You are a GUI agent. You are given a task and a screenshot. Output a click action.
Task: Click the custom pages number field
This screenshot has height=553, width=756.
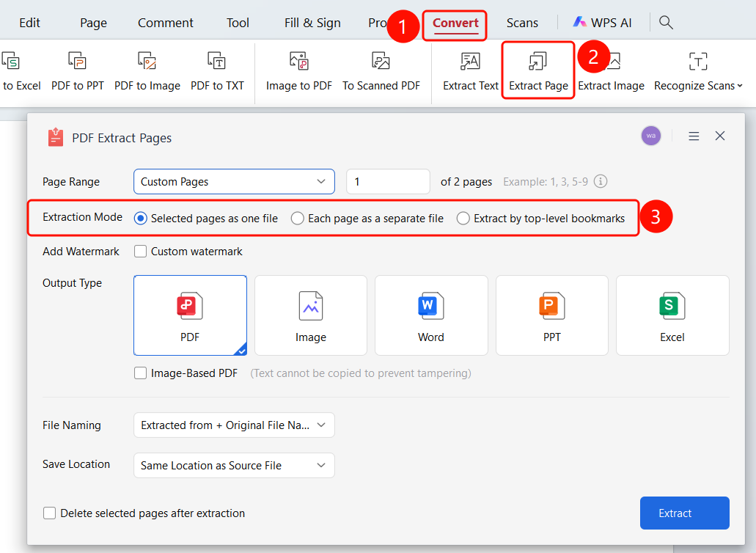tap(388, 182)
